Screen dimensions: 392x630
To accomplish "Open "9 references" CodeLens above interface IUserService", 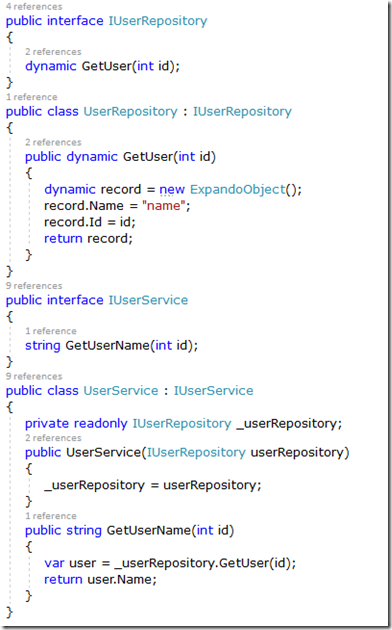I will tap(34, 286).
